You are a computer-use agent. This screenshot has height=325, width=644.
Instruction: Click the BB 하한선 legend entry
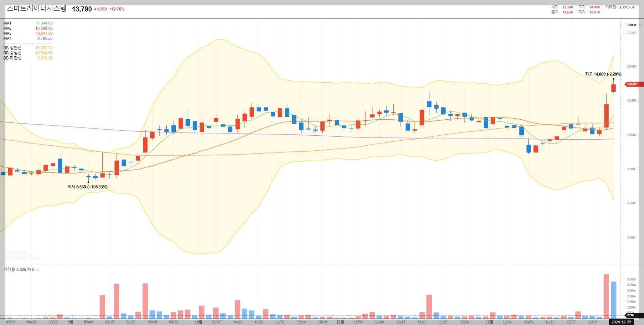click(x=28, y=58)
